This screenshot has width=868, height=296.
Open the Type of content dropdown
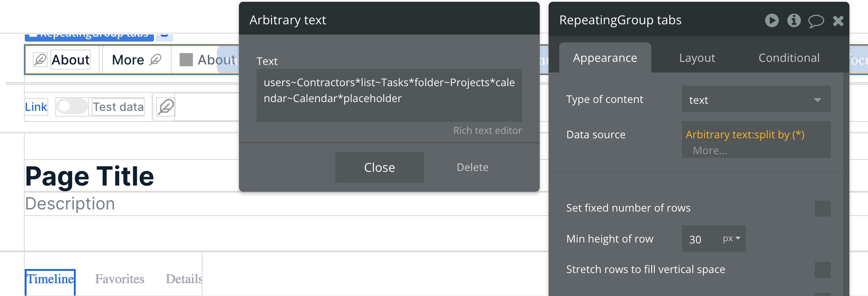point(756,99)
